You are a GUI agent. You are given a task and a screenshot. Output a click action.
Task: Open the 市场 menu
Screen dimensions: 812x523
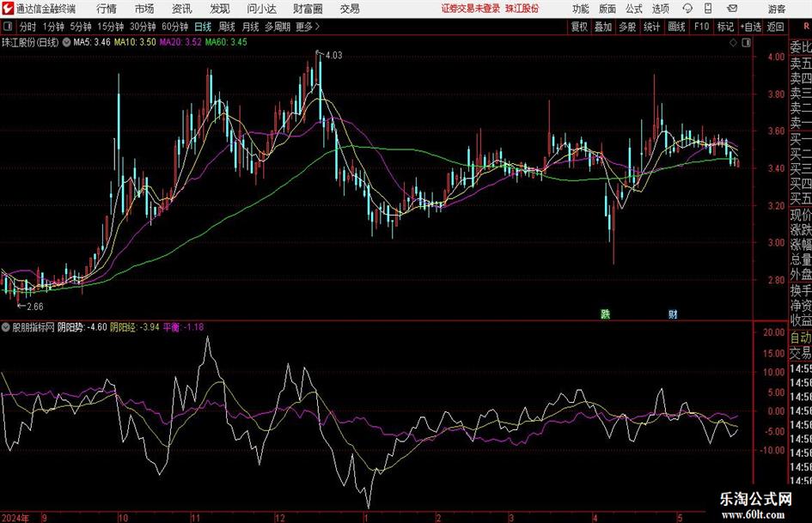tap(144, 9)
